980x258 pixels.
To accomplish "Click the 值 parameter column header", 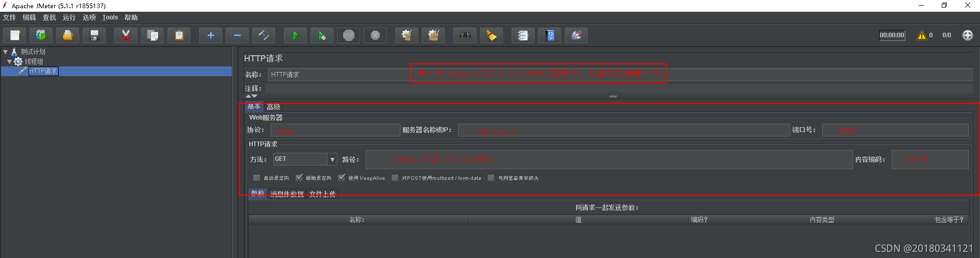I will [x=579, y=220].
